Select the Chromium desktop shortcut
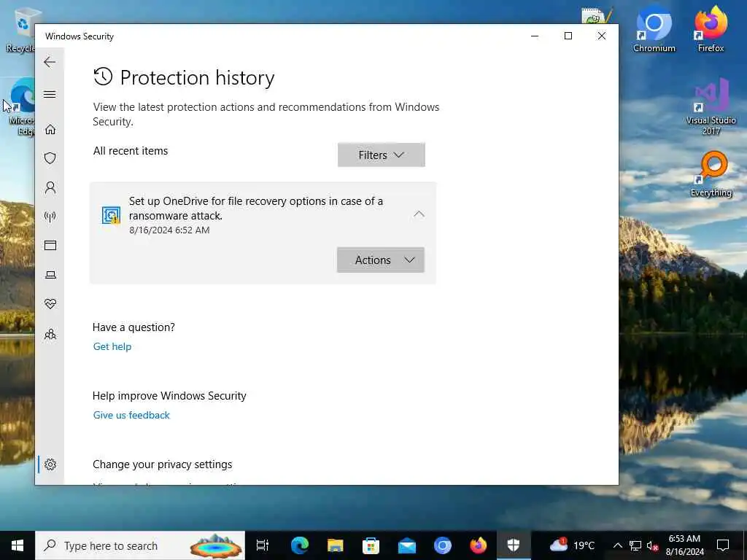This screenshot has height=560, width=747. 654,31
